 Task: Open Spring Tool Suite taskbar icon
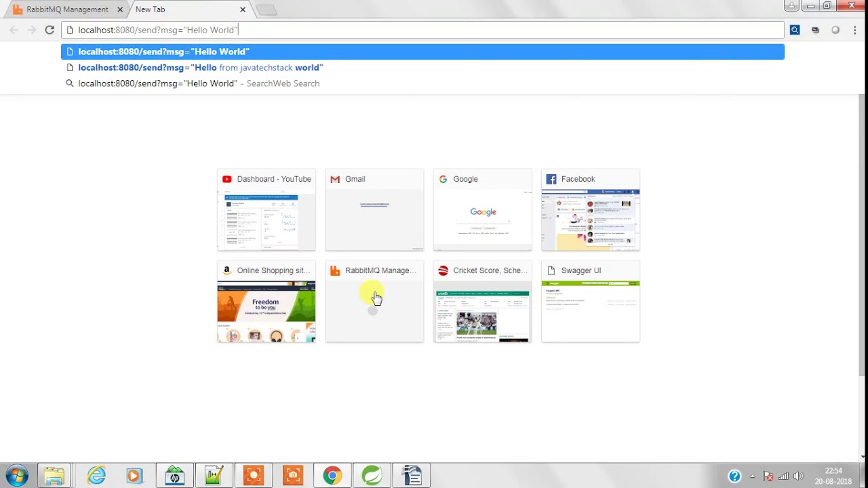372,476
